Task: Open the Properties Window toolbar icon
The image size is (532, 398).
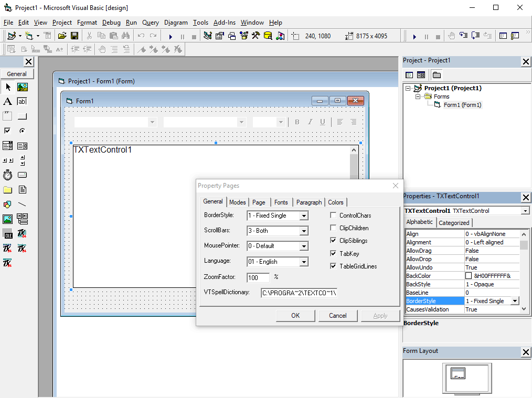Action: click(x=220, y=36)
